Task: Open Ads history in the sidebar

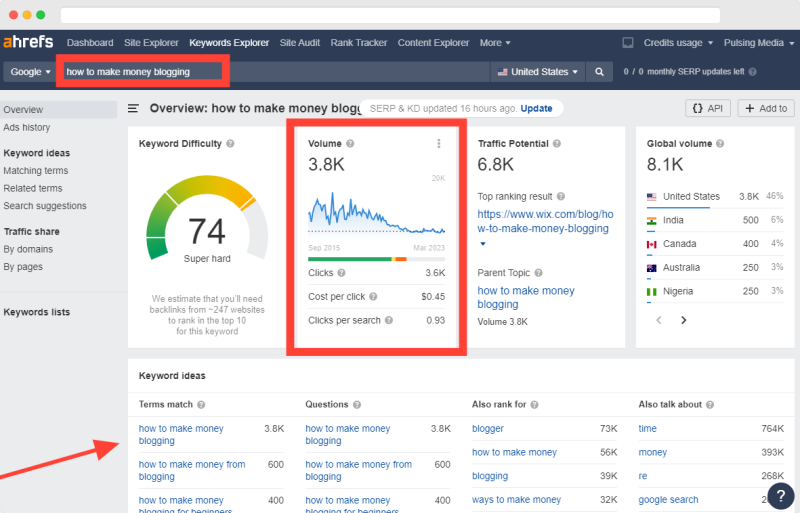Action: pos(27,128)
